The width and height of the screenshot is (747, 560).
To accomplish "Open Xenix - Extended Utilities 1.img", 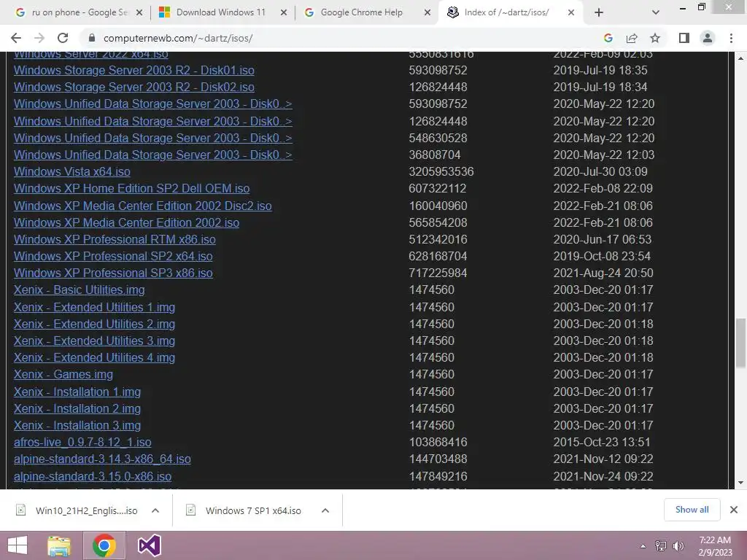I will (94, 307).
